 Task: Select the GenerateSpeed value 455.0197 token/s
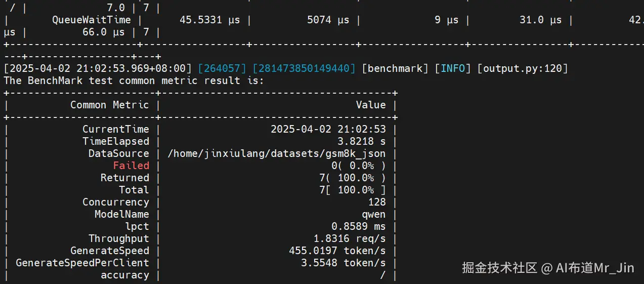click(x=337, y=251)
